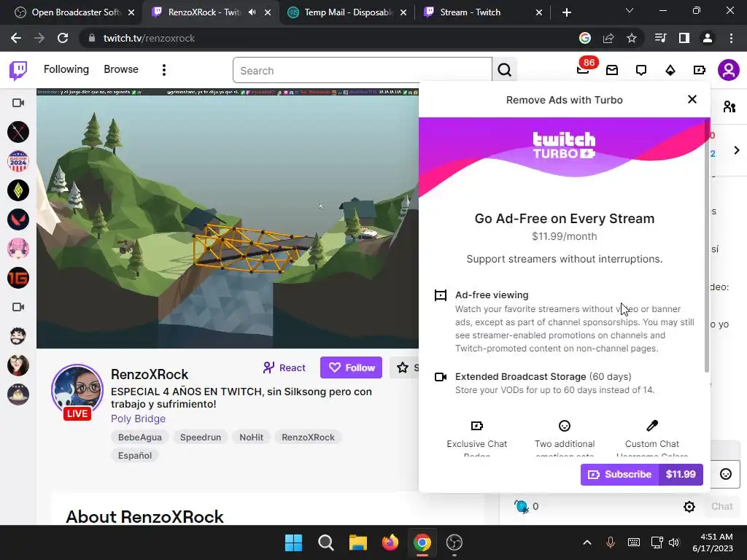Open OBS Studio from taskbar
Image resolution: width=747 pixels, height=560 pixels.
(x=454, y=542)
